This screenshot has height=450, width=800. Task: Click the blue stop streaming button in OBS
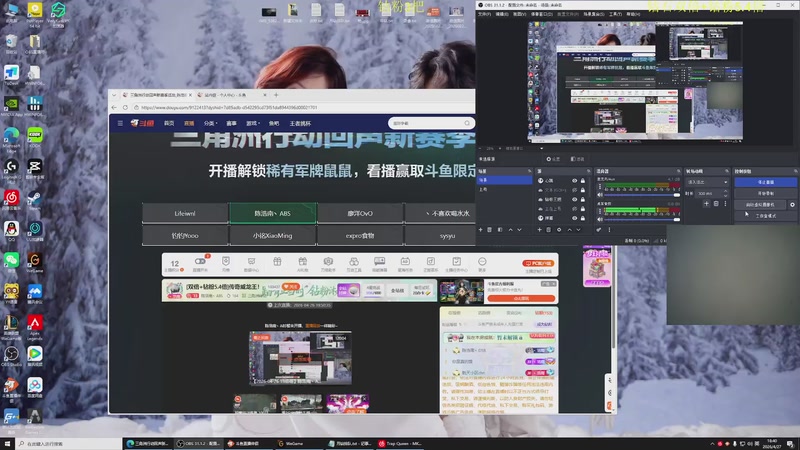765,182
